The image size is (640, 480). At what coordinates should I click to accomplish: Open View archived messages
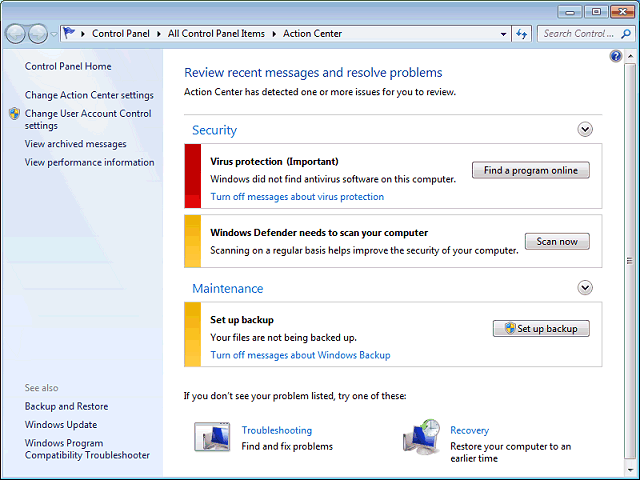[x=76, y=144]
